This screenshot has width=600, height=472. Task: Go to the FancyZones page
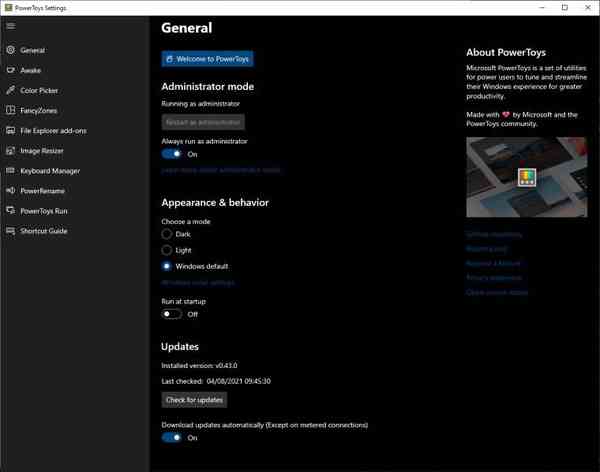tap(40, 110)
